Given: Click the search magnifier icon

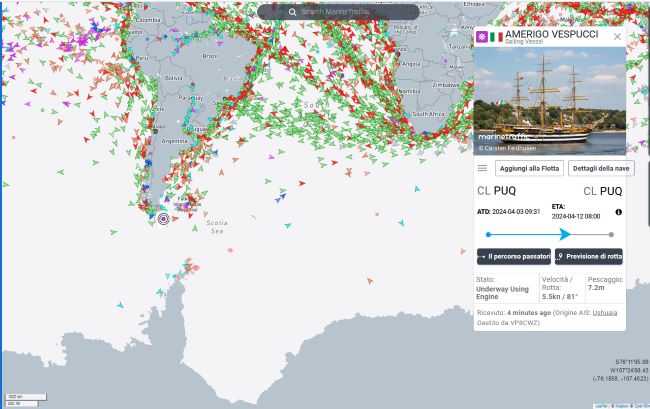Looking at the screenshot, I should tap(292, 12).
